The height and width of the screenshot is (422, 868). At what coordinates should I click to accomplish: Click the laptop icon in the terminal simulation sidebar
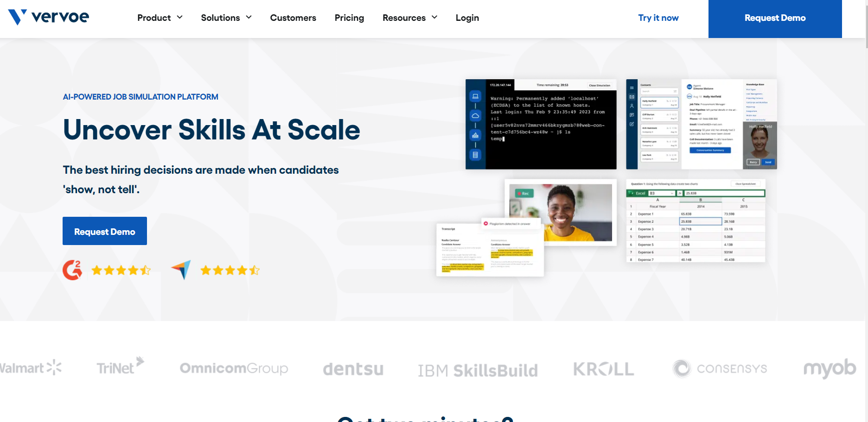pos(476,96)
